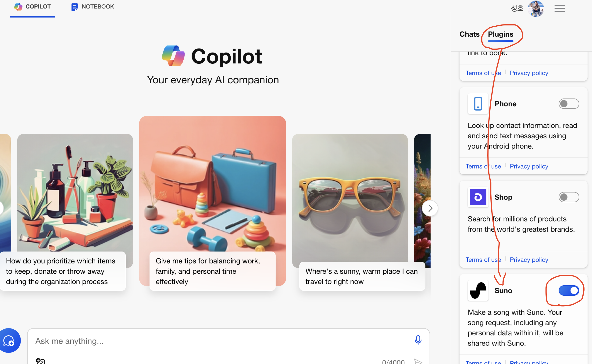Click the Phone plugin icon

coord(478,104)
